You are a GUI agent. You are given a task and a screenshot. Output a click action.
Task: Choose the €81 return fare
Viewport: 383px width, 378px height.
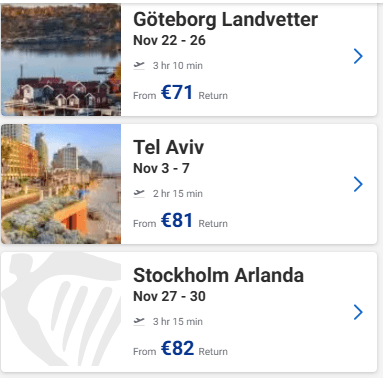click(x=177, y=220)
